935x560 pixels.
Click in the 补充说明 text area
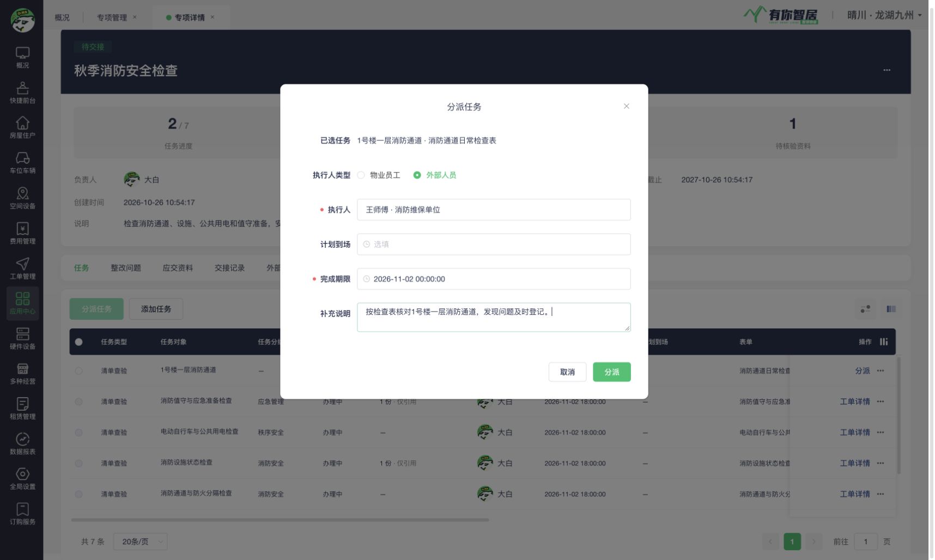coord(494,317)
